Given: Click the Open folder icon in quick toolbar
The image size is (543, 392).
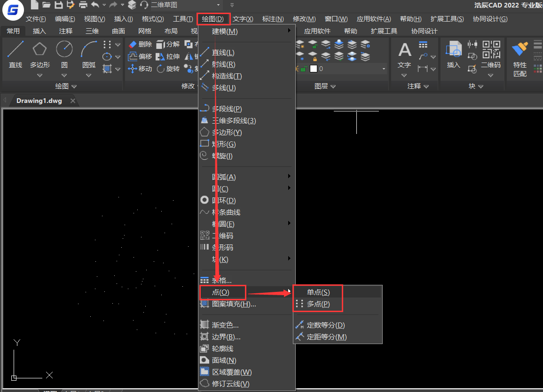Looking at the screenshot, I should [47, 5].
